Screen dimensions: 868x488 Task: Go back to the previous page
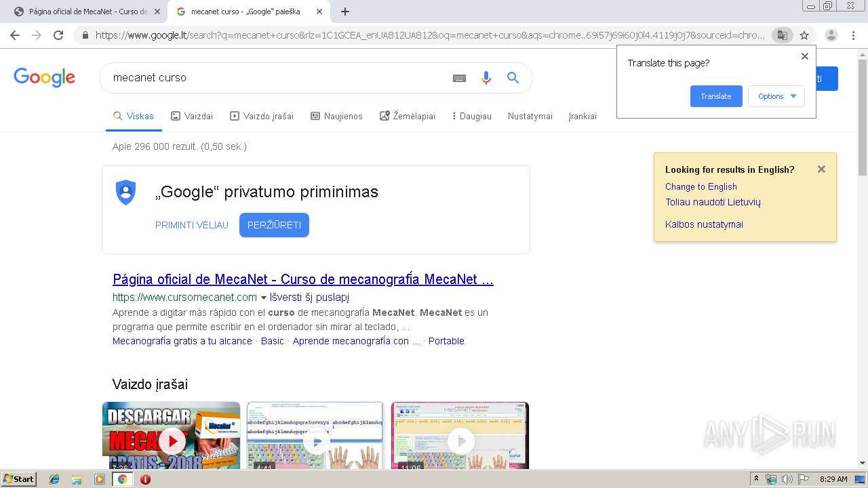tap(15, 35)
